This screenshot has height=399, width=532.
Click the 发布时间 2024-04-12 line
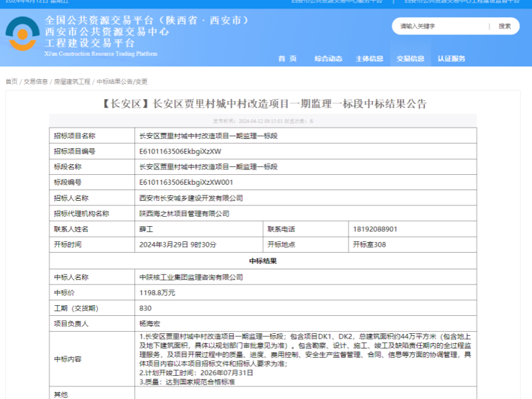click(x=263, y=121)
